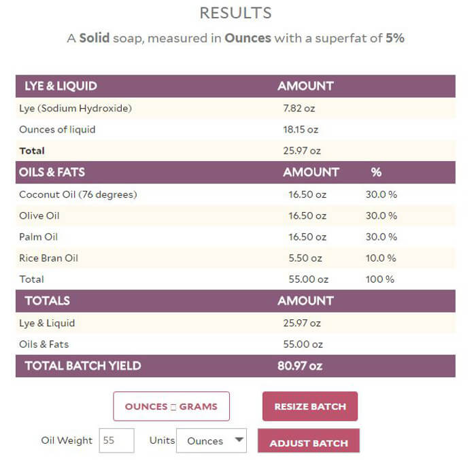Click the Lye & Liquid section header
476x460 pixels.
tap(61, 86)
